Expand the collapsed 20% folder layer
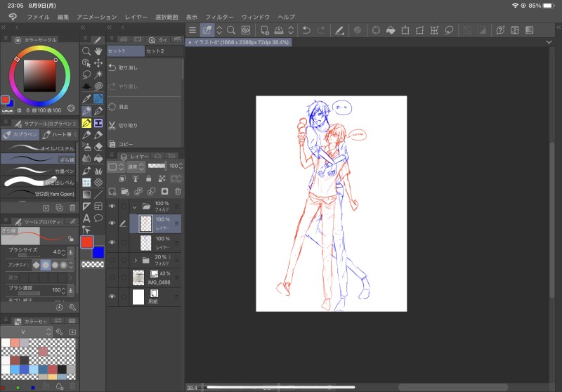The height and width of the screenshot is (392, 562). pos(136,260)
